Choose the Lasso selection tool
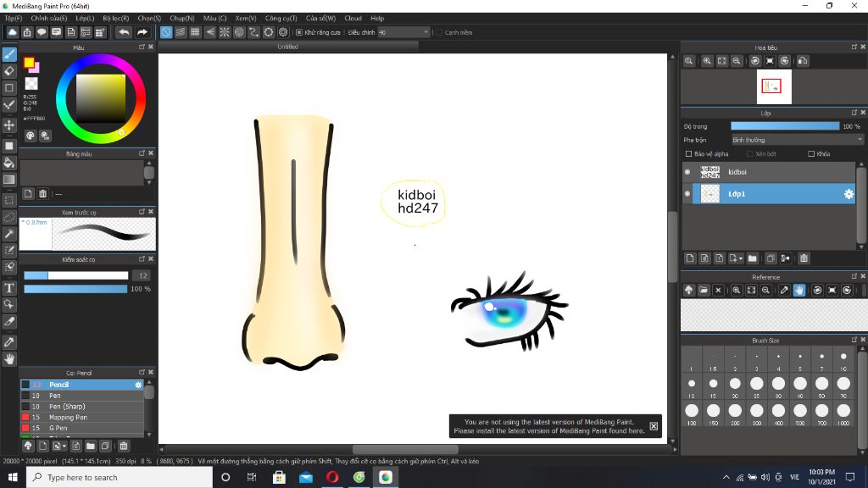This screenshot has height=488, width=868. coord(9,217)
